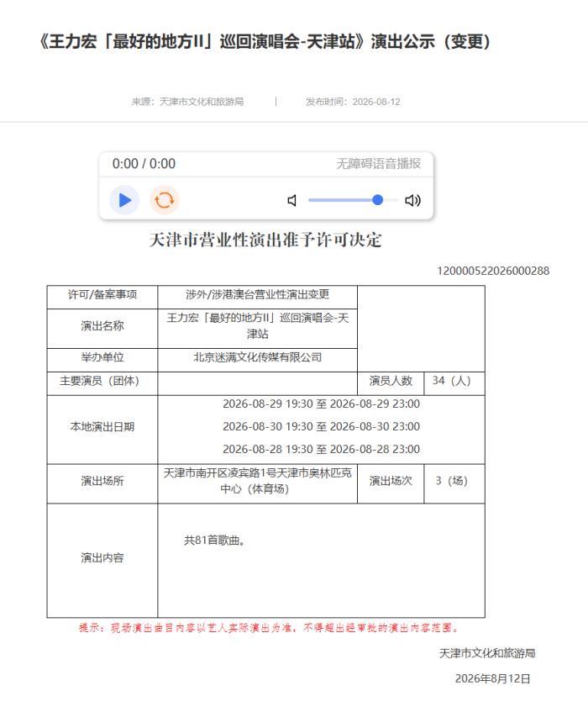Screen dimensions: 588x707
Task: Click the performance name cell in table
Action: tap(257, 328)
